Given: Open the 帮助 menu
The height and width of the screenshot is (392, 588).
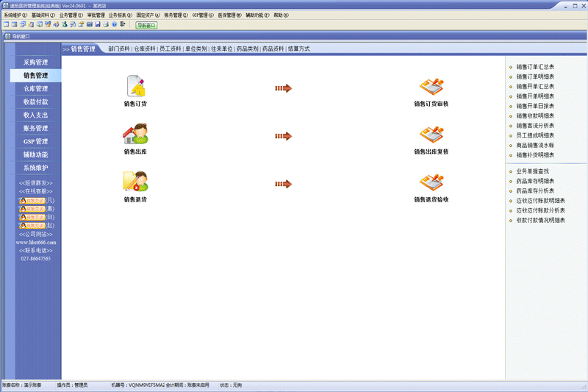Looking at the screenshot, I should (x=281, y=15).
